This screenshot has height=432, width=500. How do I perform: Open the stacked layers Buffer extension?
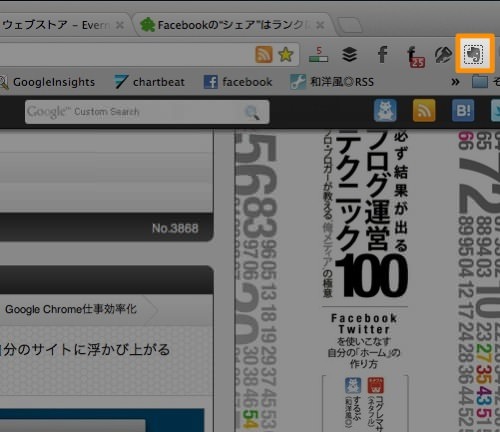[x=349, y=54]
